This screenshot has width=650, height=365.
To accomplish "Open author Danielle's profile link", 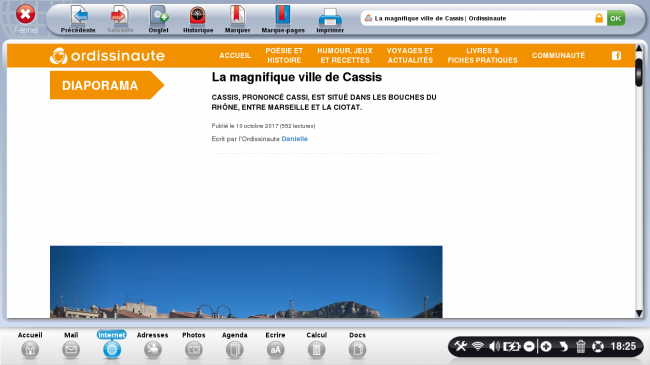I will 294,139.
